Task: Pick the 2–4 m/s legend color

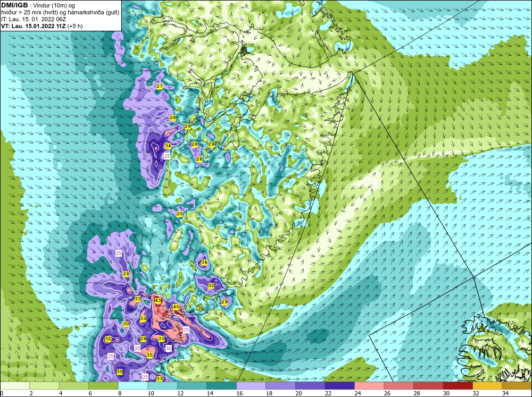Action: (x=45, y=386)
